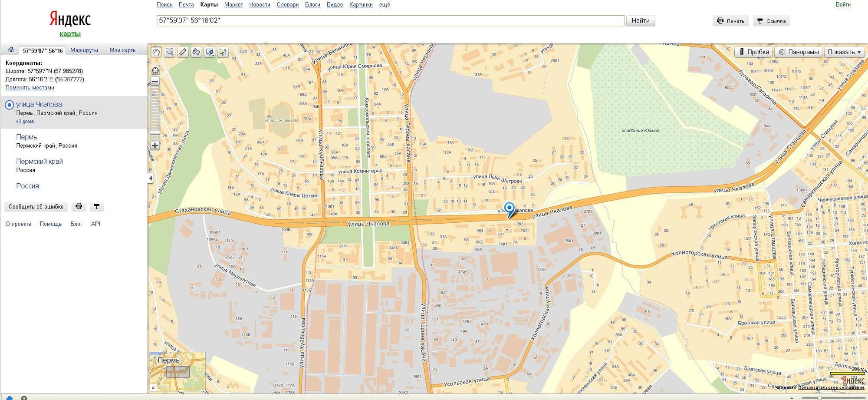Screen dimensions: 868x400
Task: Select the ruler distance tool
Action: pyautogui.click(x=183, y=52)
